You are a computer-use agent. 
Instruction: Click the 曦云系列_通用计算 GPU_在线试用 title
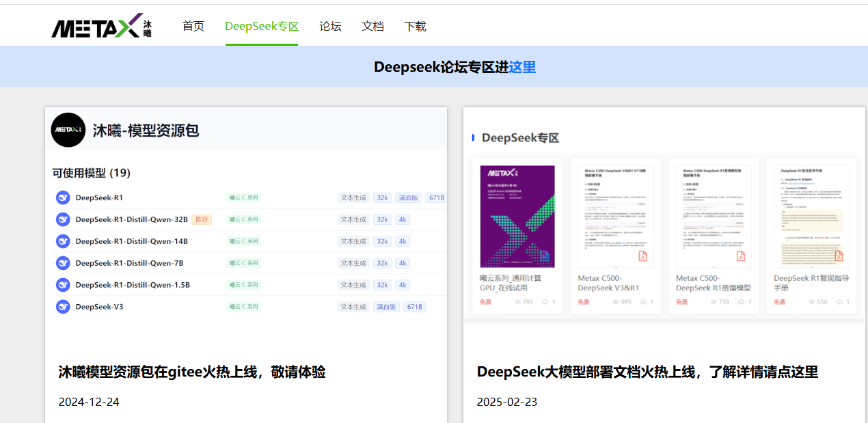[x=511, y=283]
